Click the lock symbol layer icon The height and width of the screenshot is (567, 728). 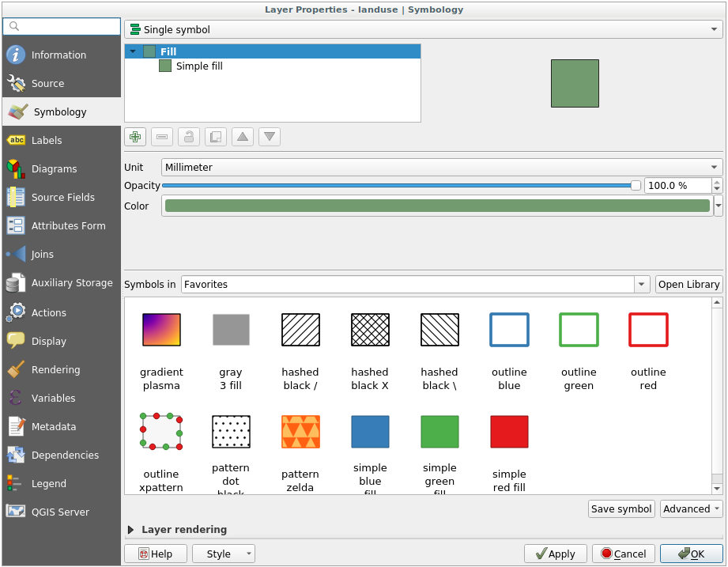click(188, 137)
